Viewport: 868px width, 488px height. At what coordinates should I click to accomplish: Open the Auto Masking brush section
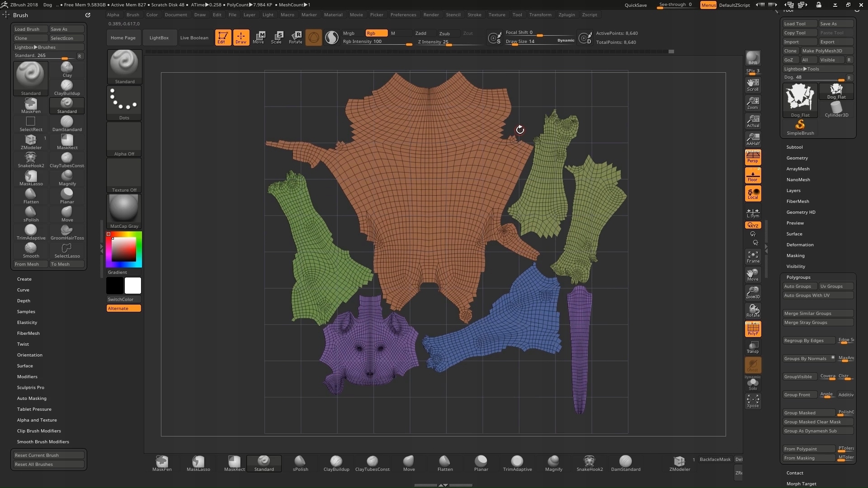click(32, 399)
